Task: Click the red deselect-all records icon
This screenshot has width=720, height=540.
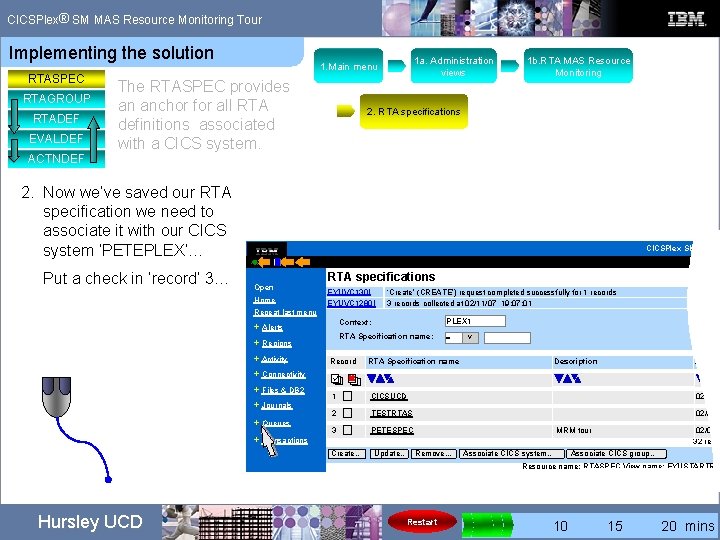Action: click(x=354, y=379)
